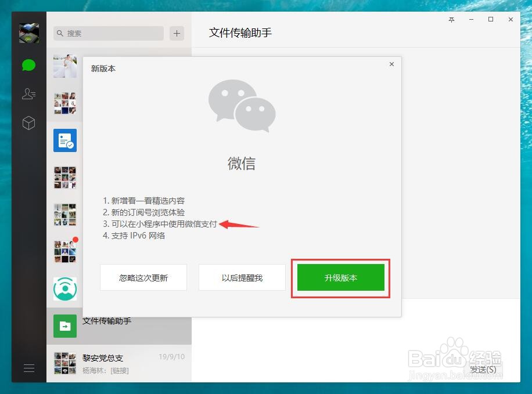Click your profile avatar at top left

pos(28,32)
